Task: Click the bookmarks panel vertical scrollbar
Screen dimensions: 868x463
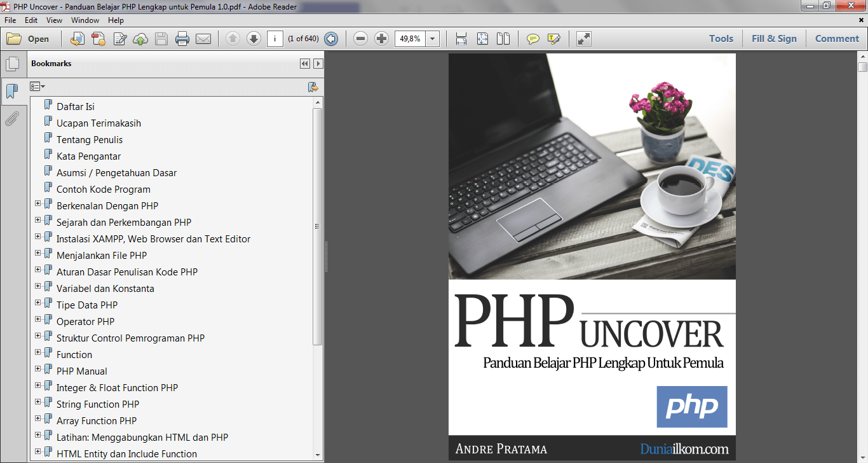Action: click(318, 226)
